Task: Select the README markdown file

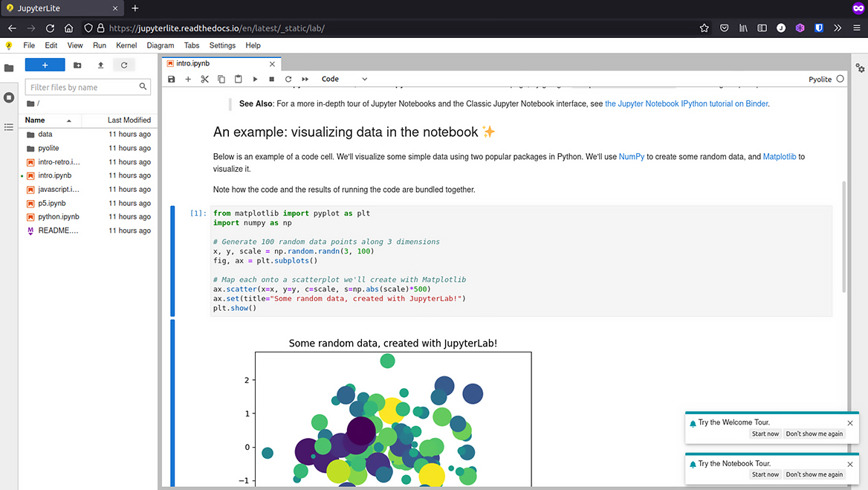Action: pyautogui.click(x=88, y=231)
